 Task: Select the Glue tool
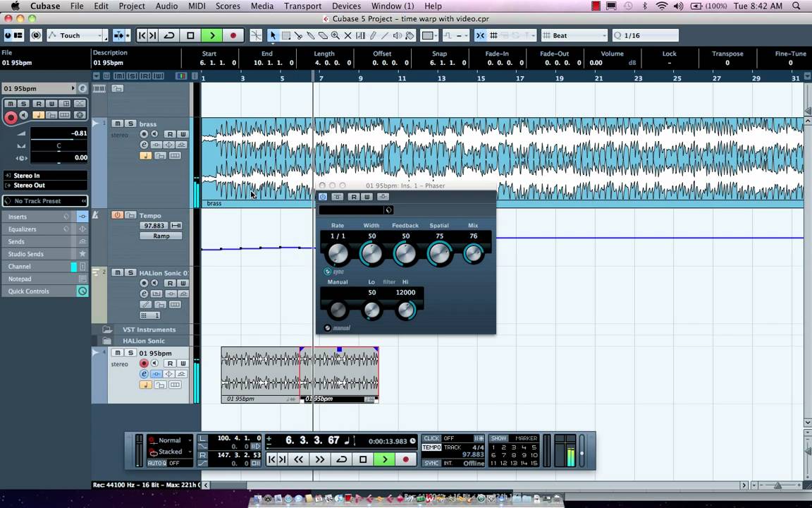tap(311, 35)
